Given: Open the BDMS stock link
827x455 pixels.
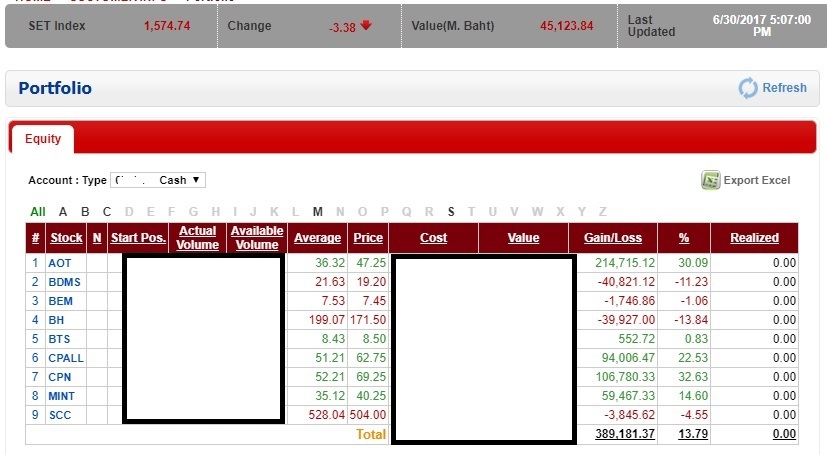Looking at the screenshot, I should (x=64, y=282).
